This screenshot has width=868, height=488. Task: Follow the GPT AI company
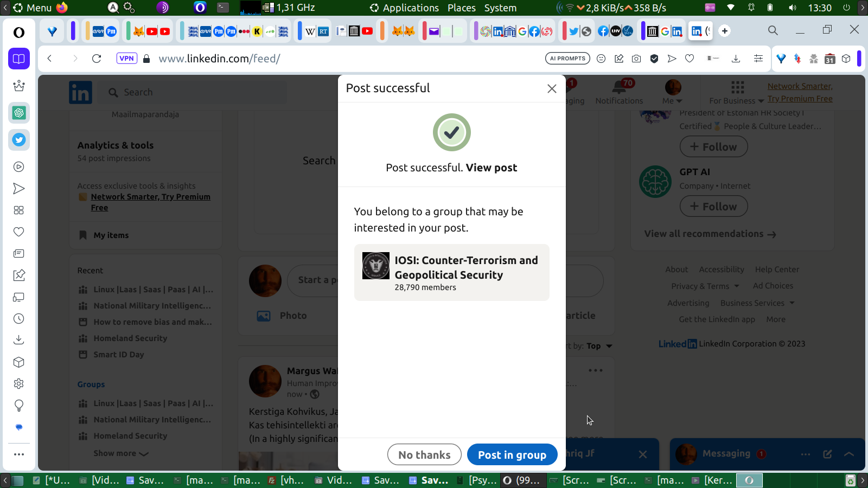(x=714, y=206)
